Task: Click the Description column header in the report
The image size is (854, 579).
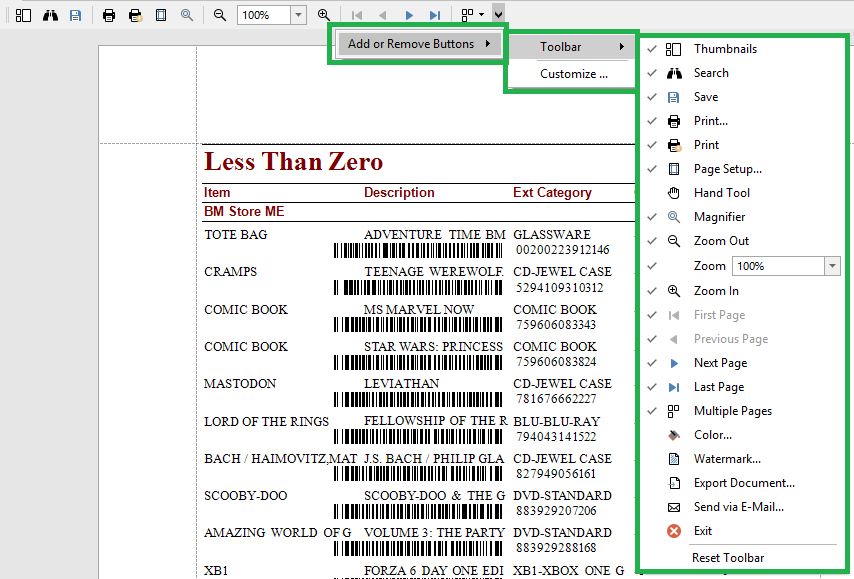Action: tap(399, 192)
